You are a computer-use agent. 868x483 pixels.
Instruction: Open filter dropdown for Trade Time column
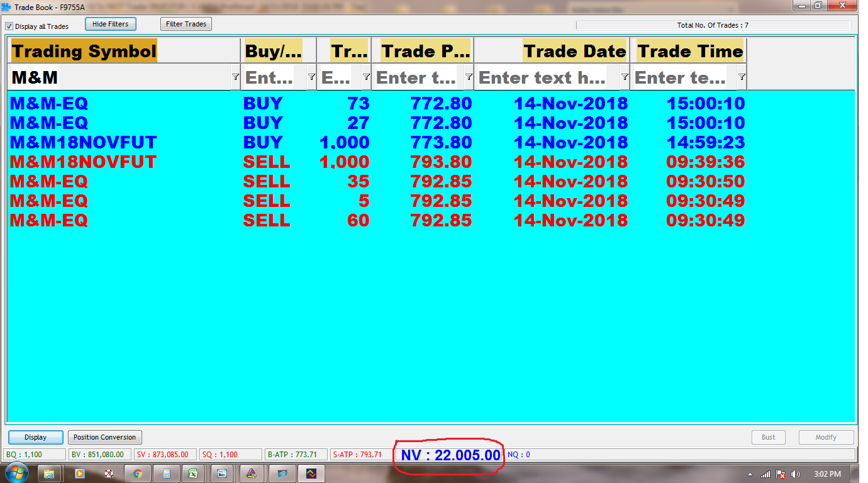coord(742,77)
